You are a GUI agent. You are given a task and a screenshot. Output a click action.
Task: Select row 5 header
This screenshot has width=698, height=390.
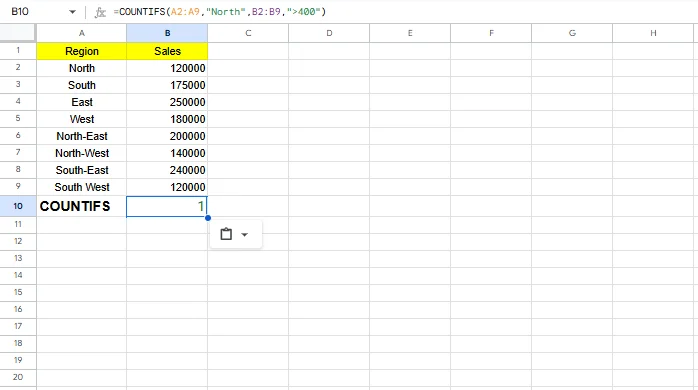[18, 118]
